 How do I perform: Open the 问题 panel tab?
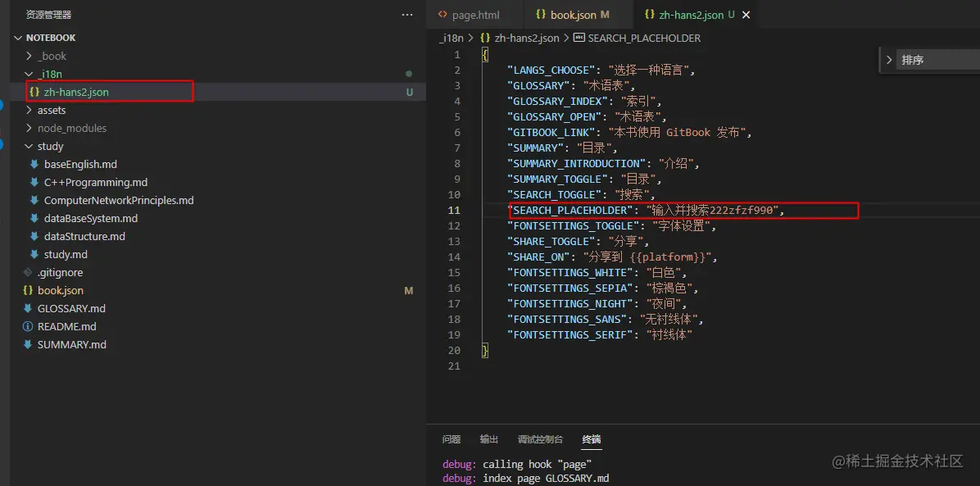tap(451, 439)
